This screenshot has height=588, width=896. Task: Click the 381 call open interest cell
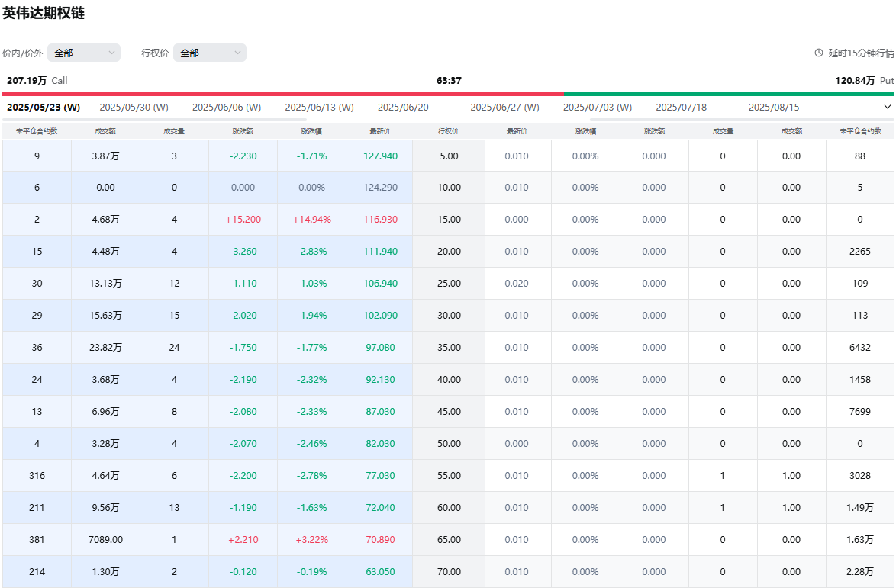click(x=37, y=539)
